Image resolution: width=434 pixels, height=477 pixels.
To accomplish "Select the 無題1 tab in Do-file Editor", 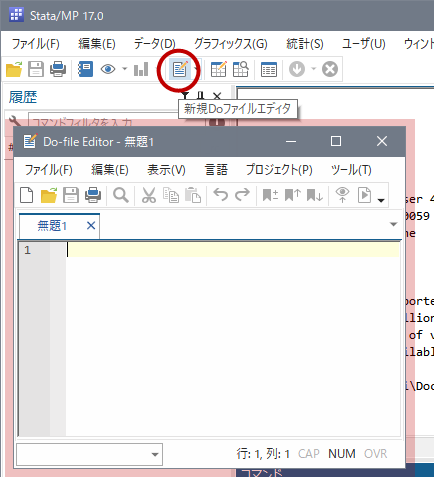I will pos(52,226).
